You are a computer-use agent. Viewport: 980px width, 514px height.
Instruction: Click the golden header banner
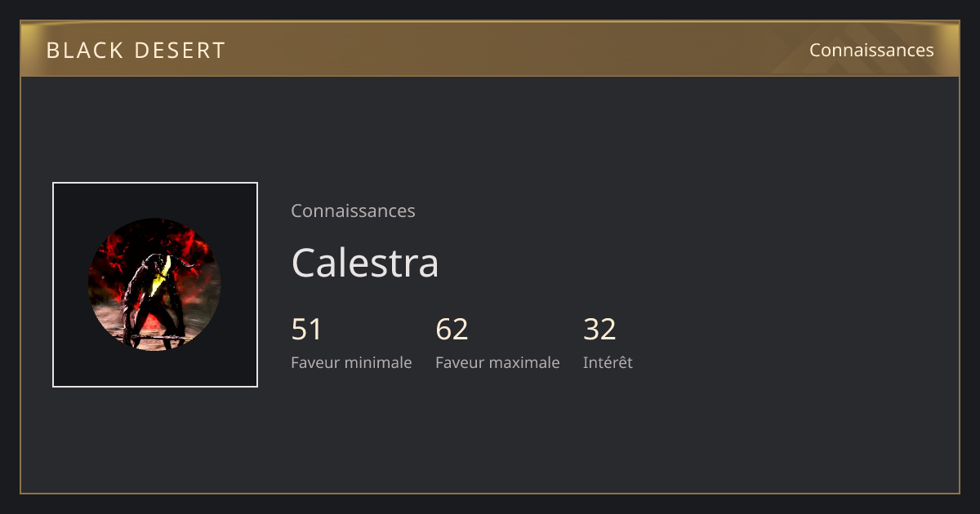[490, 49]
